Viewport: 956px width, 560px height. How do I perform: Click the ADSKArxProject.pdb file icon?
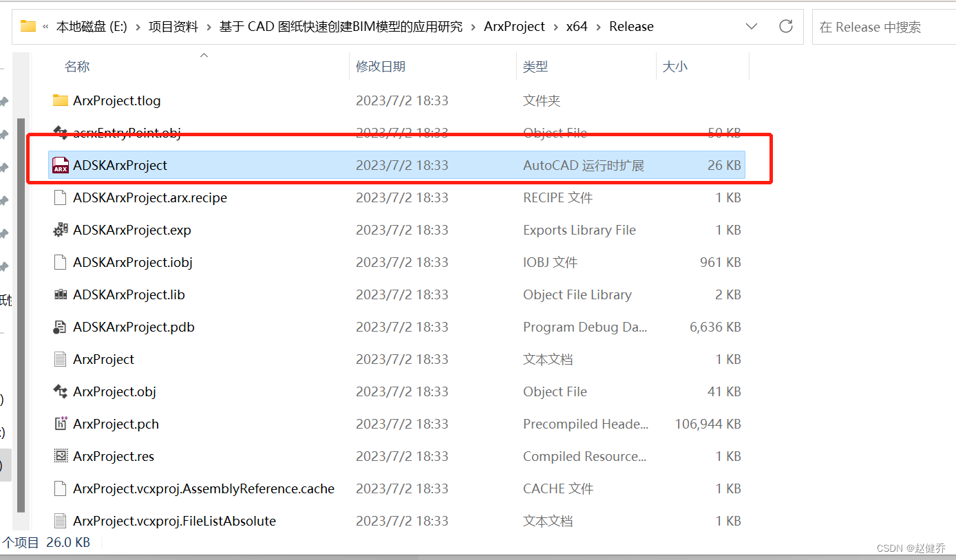pos(61,327)
